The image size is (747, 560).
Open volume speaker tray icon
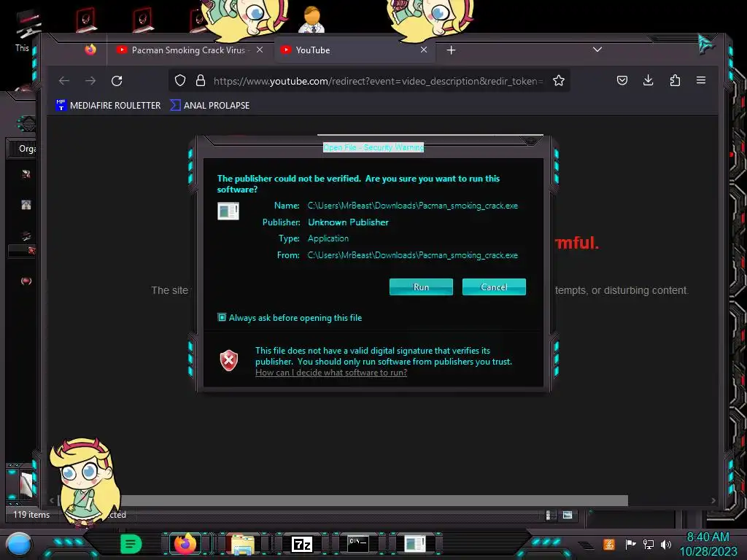pyautogui.click(x=666, y=544)
